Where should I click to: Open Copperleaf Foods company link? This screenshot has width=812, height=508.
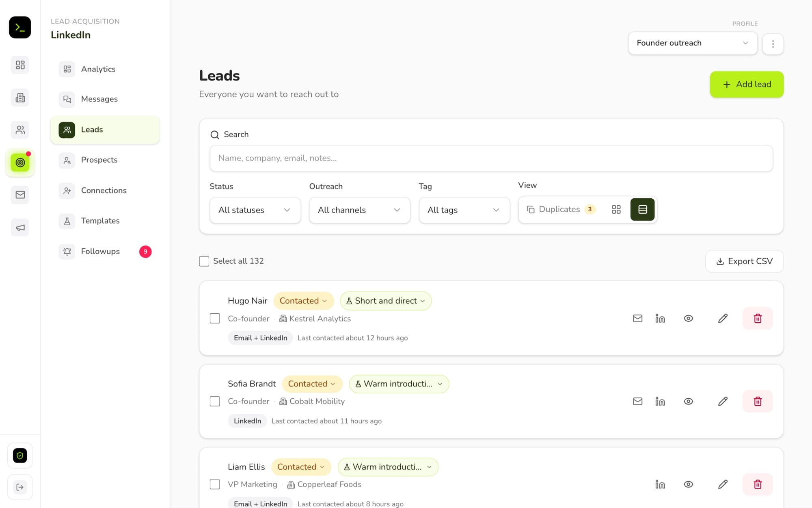pyautogui.click(x=324, y=484)
